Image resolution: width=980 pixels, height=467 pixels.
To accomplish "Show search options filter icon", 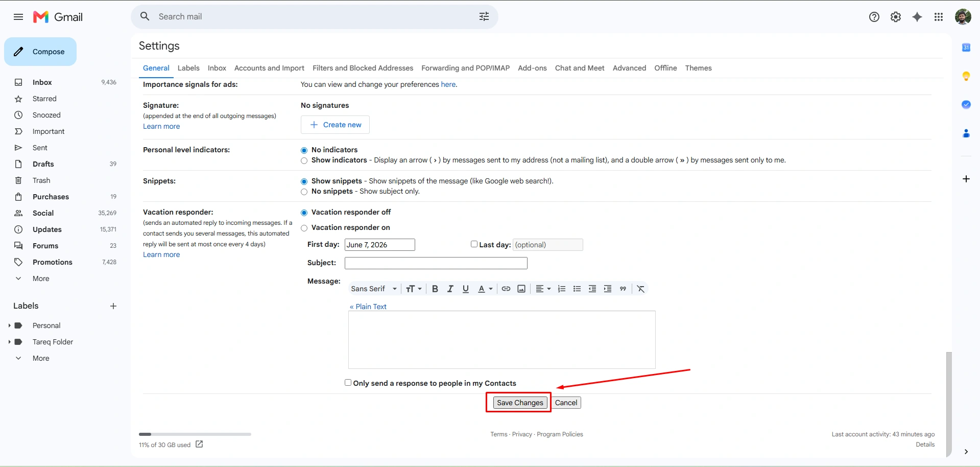I will pos(484,16).
